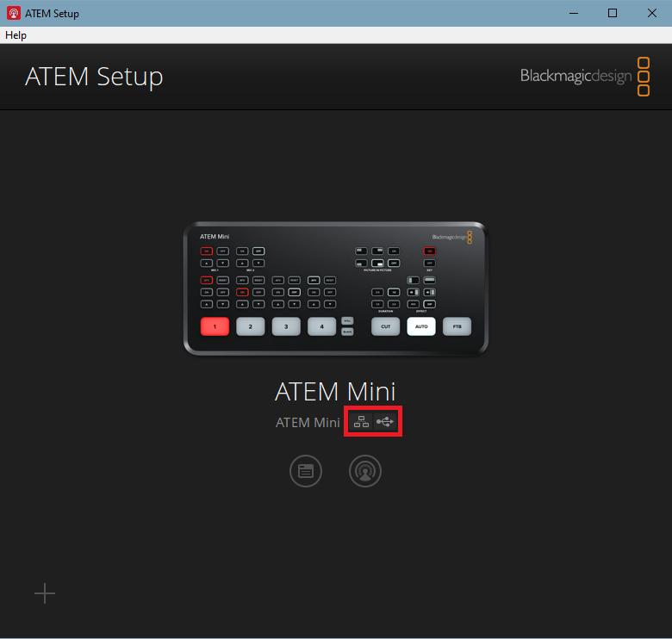
Task: Click the large ATEM Mini device name
Action: point(335,392)
